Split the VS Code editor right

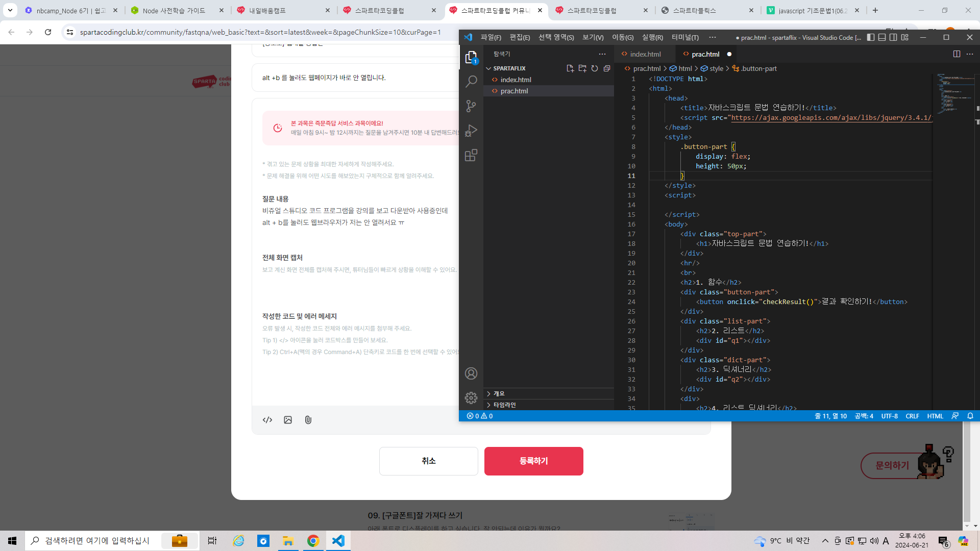click(x=957, y=54)
